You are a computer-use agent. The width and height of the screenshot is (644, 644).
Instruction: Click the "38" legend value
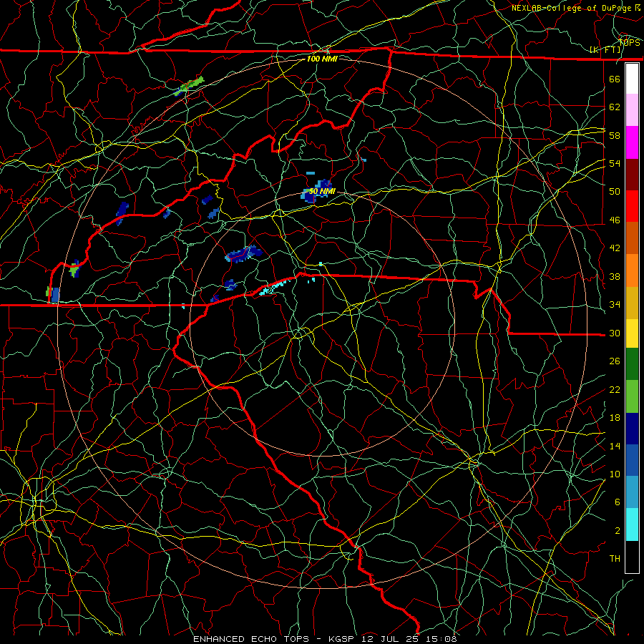click(615, 276)
